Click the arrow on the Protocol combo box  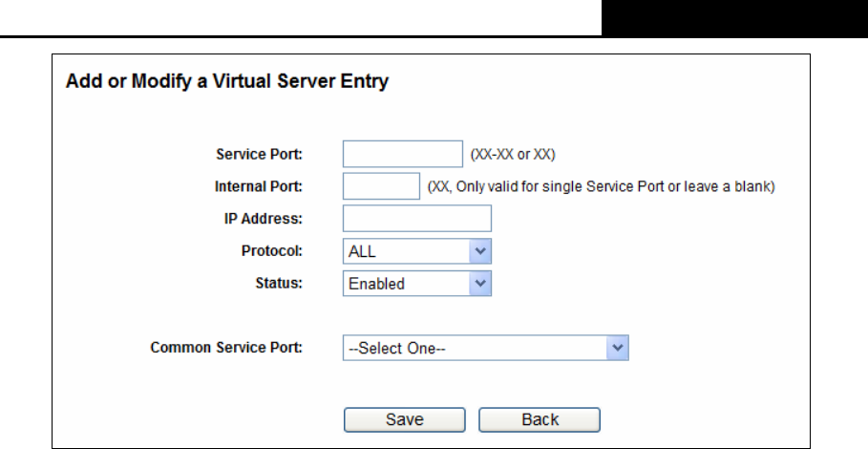pos(480,251)
